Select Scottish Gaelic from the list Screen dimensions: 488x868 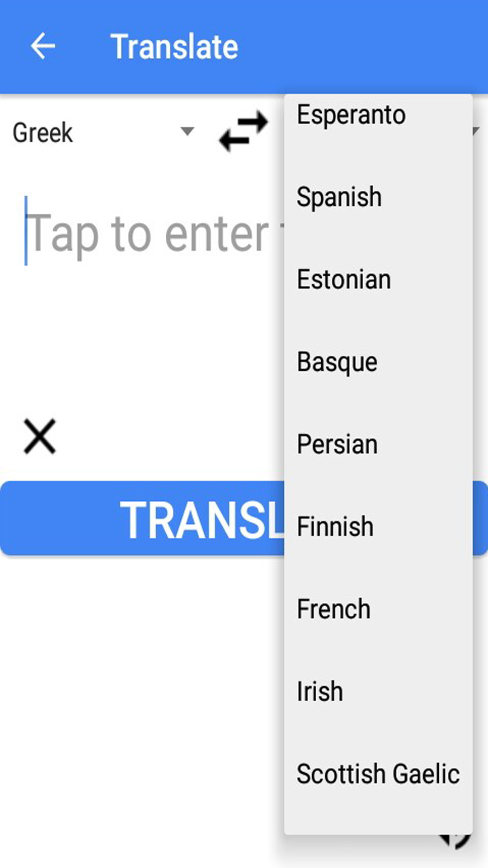pos(378,774)
